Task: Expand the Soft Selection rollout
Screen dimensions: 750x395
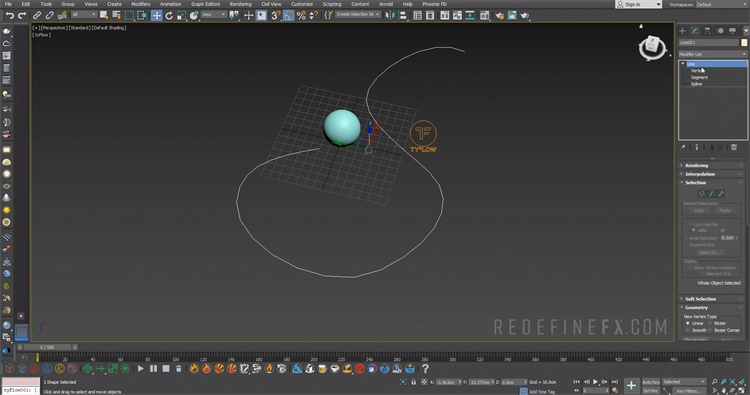Action: point(713,299)
